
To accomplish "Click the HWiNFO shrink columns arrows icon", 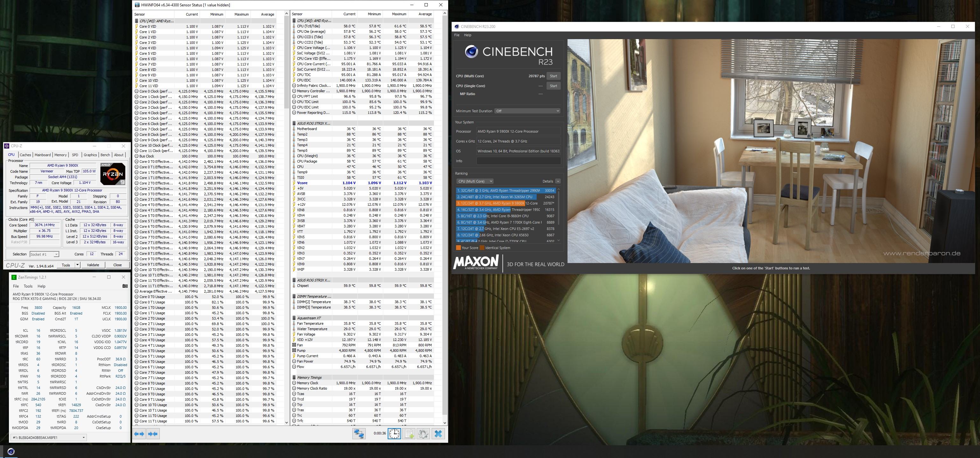I will [153, 434].
